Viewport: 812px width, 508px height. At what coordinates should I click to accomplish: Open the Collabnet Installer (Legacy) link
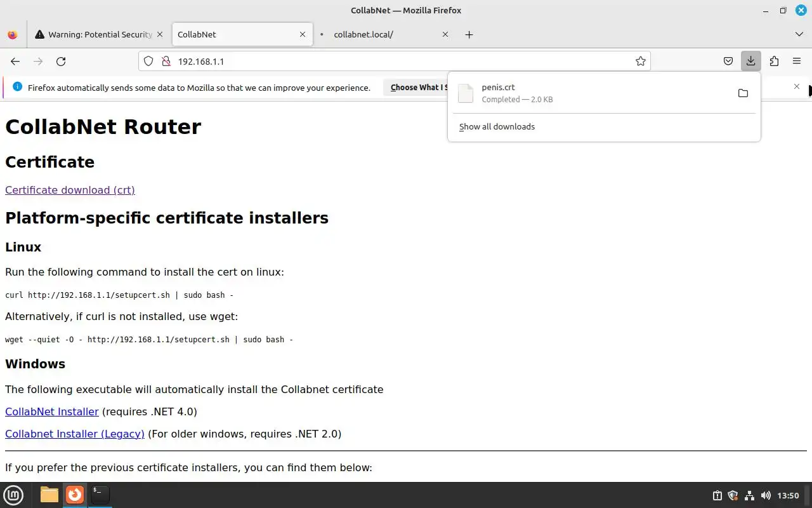75,434
